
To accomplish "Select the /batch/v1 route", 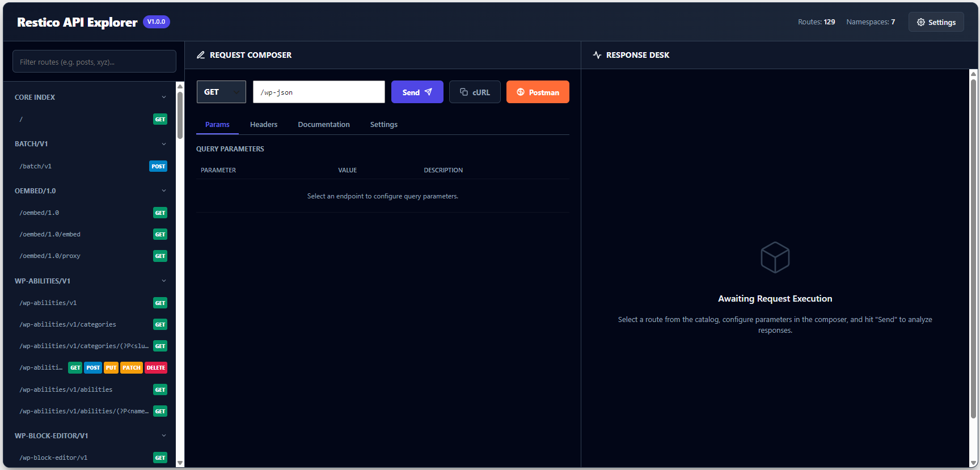I will pyautogui.click(x=93, y=166).
